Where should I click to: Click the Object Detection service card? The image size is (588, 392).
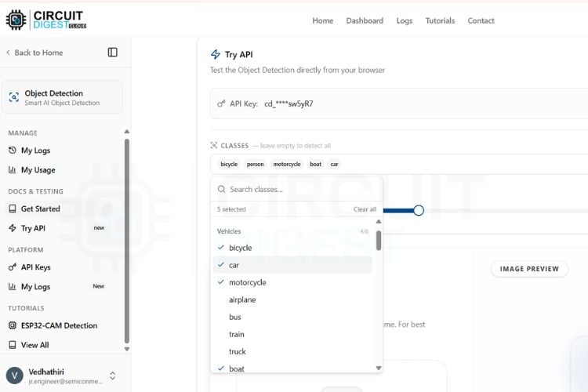pos(62,97)
